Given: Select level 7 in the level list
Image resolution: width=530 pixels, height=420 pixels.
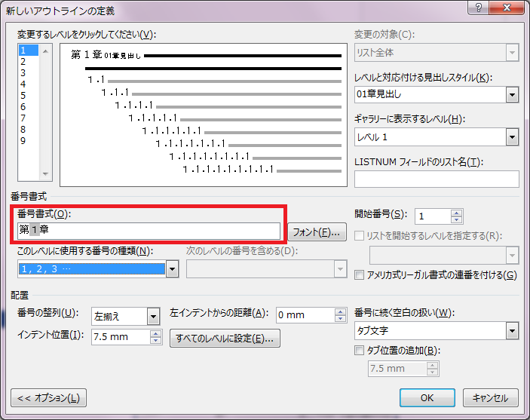Looking at the screenshot, I should tap(29, 118).
